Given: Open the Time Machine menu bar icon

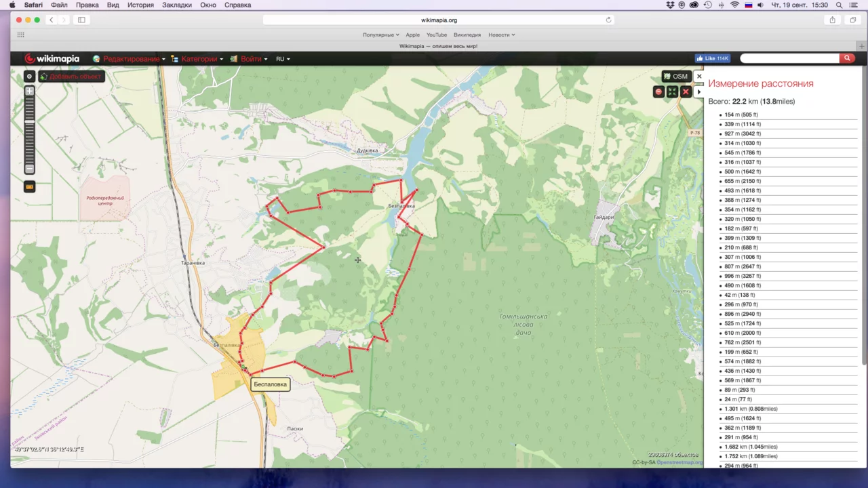Looking at the screenshot, I should (x=707, y=5).
